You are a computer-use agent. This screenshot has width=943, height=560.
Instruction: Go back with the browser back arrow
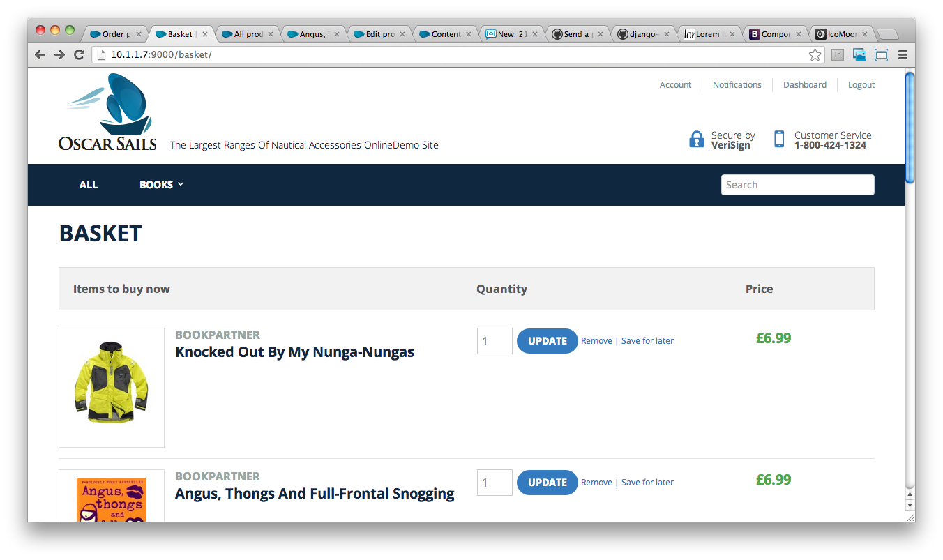(x=40, y=54)
